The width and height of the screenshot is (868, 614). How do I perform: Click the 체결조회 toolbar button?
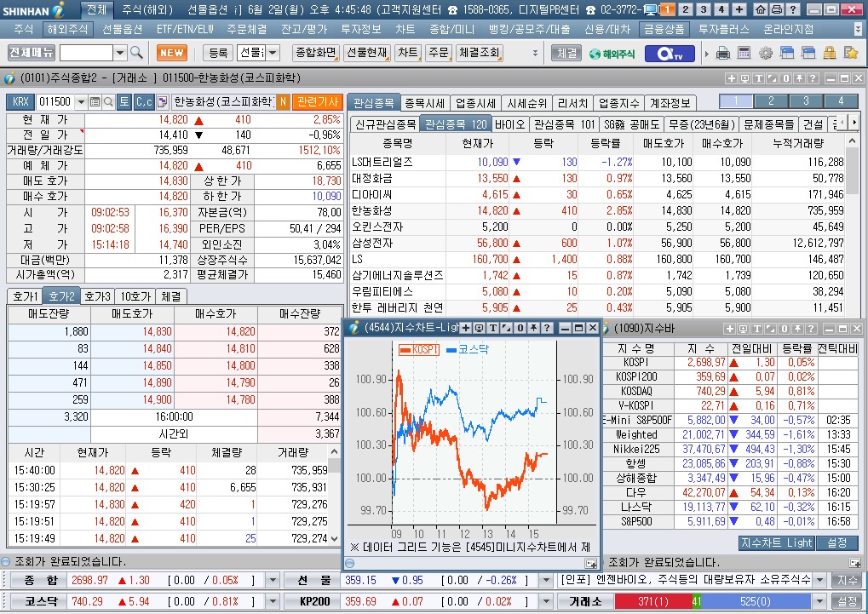[x=479, y=53]
